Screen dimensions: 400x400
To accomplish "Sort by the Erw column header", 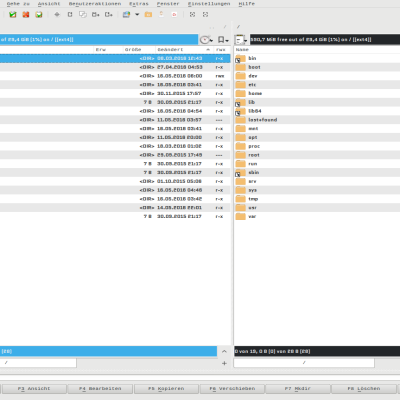I will (108, 50).
